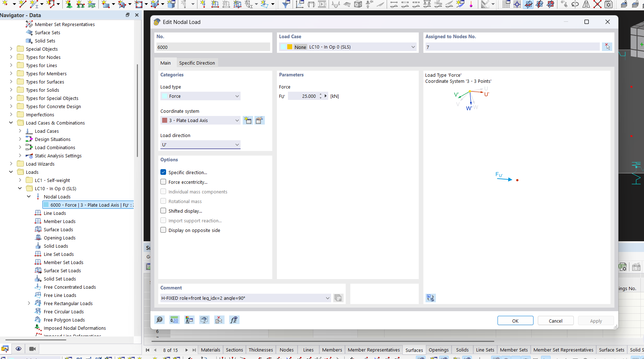The width and height of the screenshot is (644, 359).
Task: Expand the Load Case selection dropdown
Action: tap(413, 47)
